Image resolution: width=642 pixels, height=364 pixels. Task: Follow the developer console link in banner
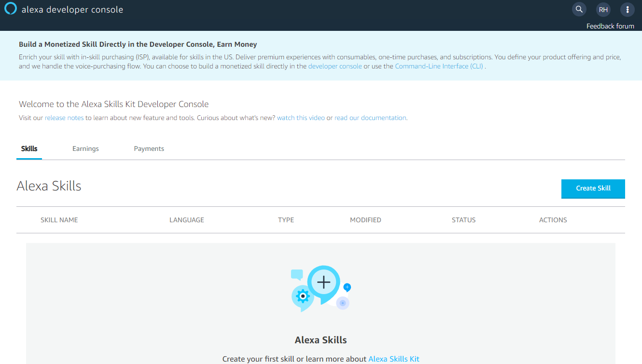coord(335,66)
